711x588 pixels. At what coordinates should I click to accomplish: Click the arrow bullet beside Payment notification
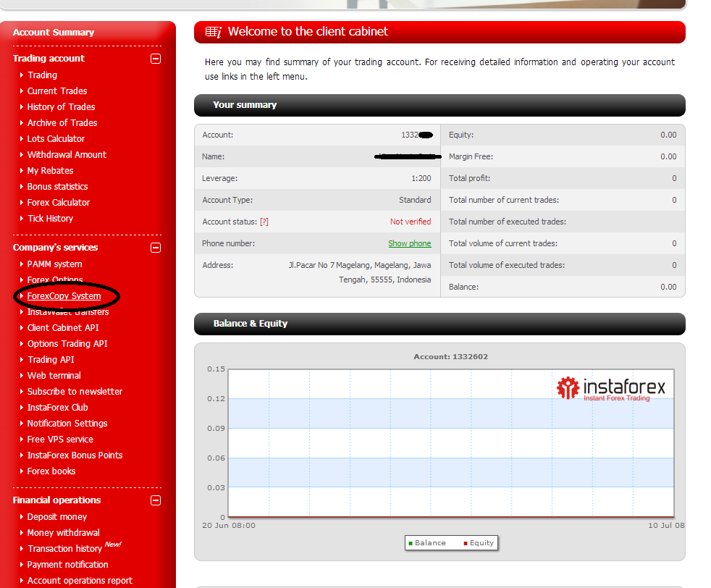click(x=21, y=564)
